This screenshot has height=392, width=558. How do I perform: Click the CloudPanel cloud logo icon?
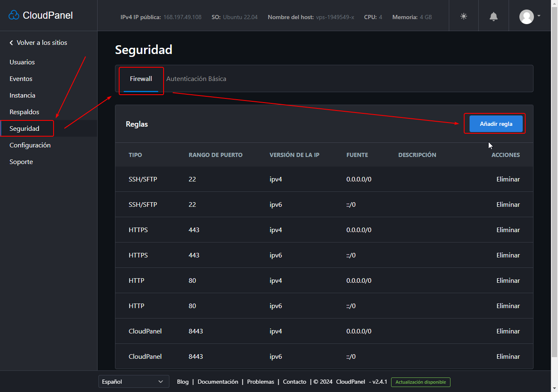point(14,15)
